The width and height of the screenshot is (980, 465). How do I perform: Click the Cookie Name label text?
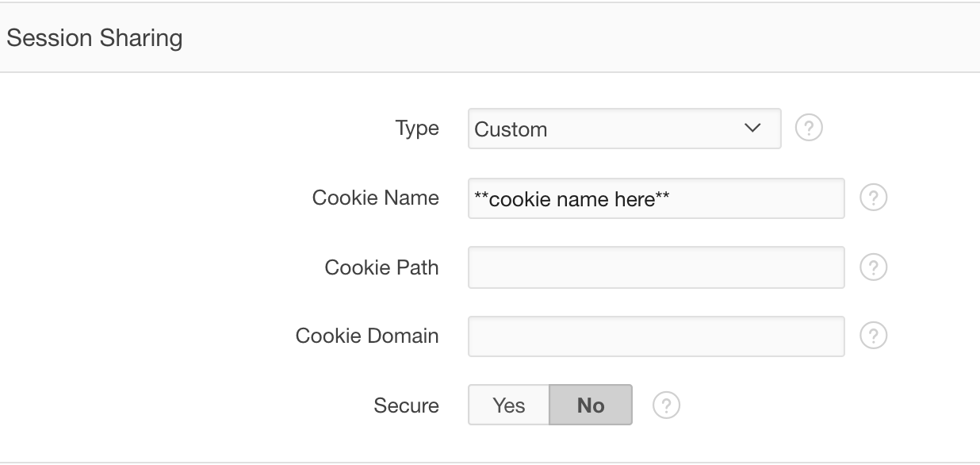pyautogui.click(x=376, y=198)
